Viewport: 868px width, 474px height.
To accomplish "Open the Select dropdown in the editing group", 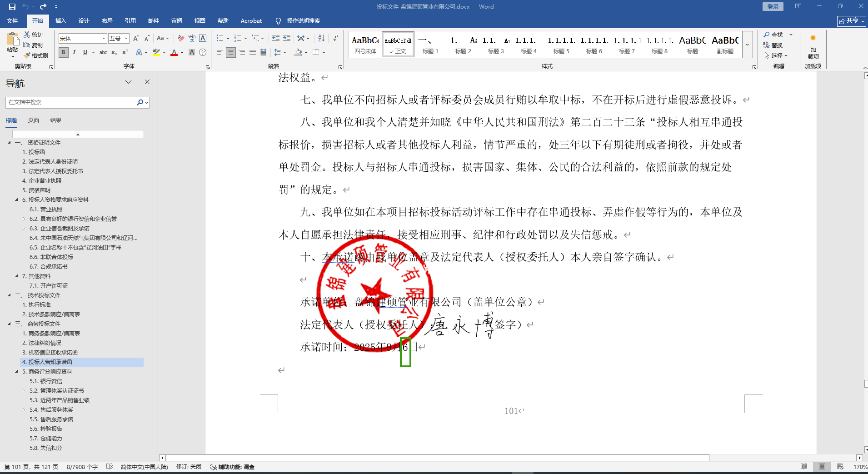I will click(776, 55).
